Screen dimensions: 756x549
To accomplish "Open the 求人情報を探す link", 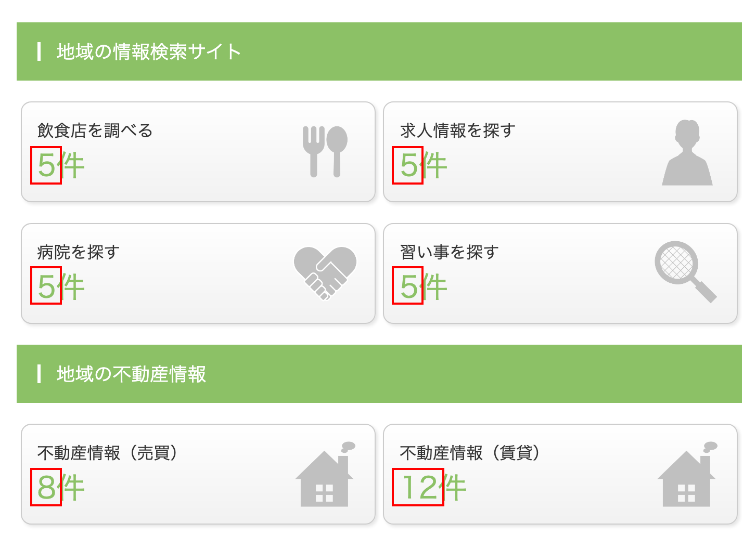I will pos(457,130).
